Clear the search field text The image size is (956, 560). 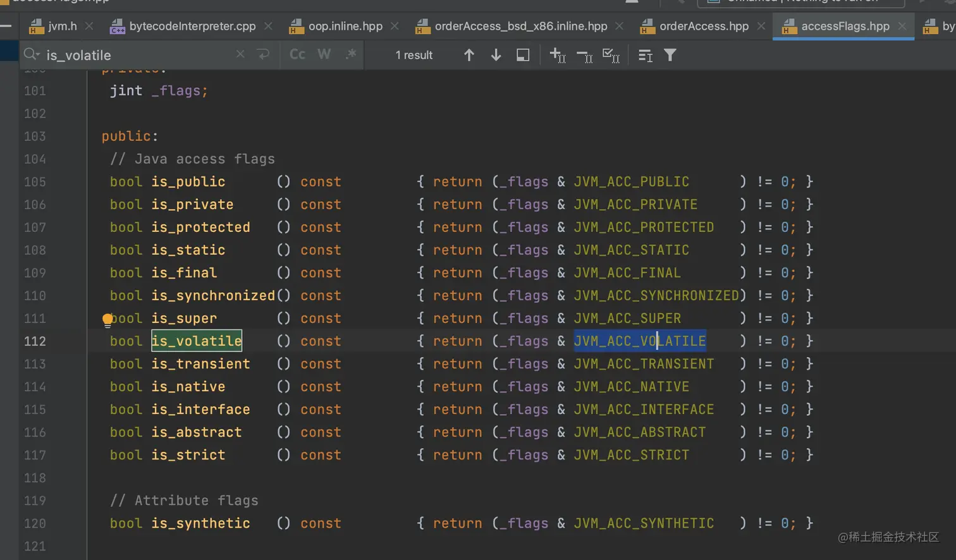(240, 54)
